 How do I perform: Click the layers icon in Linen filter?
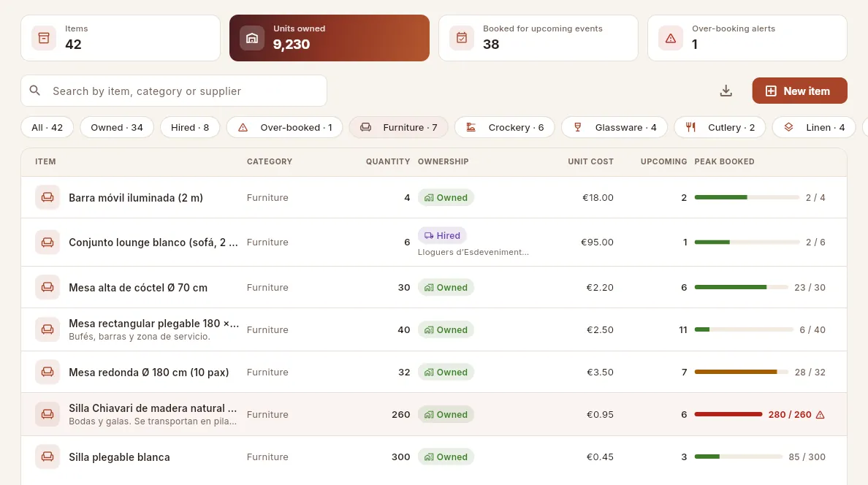tap(789, 127)
